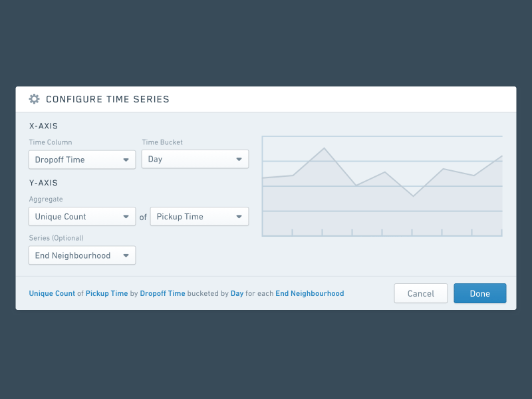Click the End Neighbourhood dropdown arrow
The width and height of the screenshot is (532, 399).
(x=126, y=255)
